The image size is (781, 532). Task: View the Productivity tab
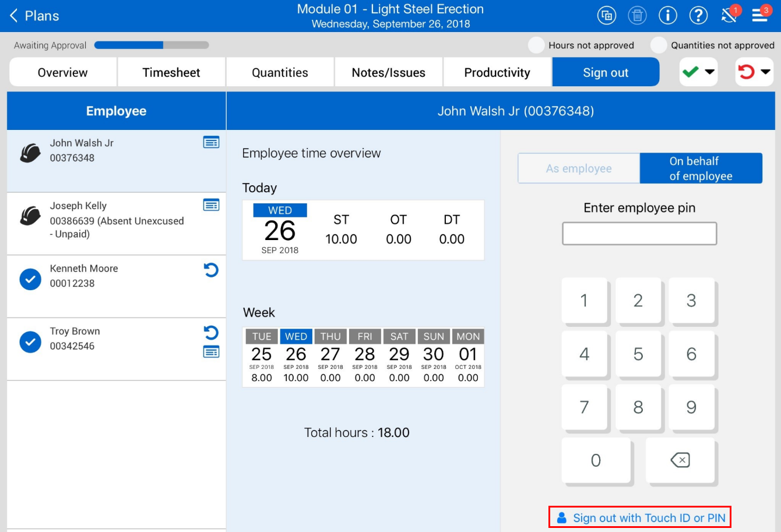tap(497, 72)
